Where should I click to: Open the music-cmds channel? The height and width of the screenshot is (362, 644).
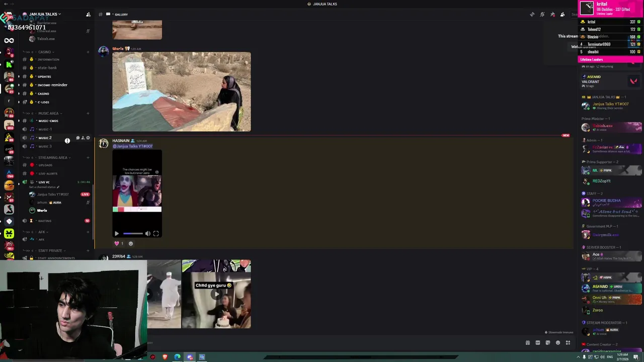pos(55,121)
